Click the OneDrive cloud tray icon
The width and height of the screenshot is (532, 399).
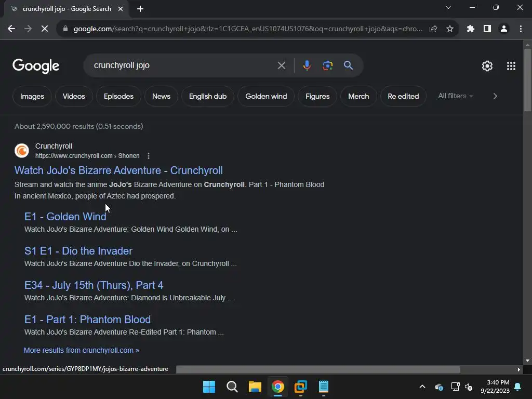click(x=438, y=387)
